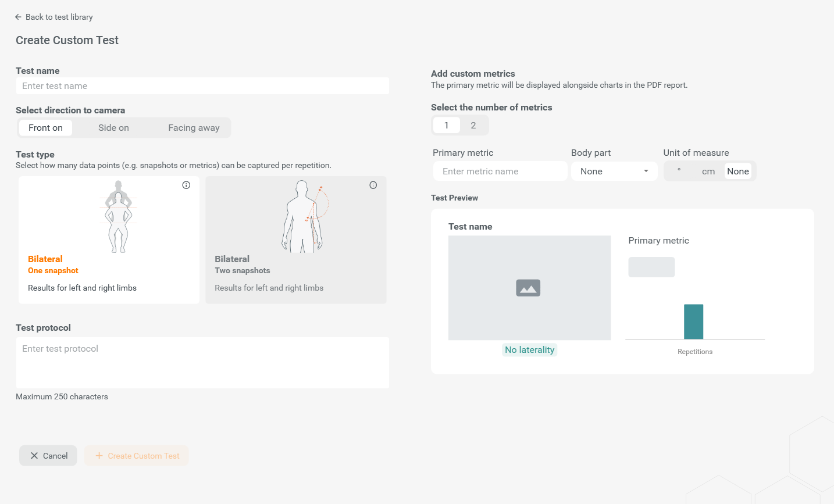Open info icon on Bilateral Two snapshots card
The image size is (834, 504).
coord(373,185)
